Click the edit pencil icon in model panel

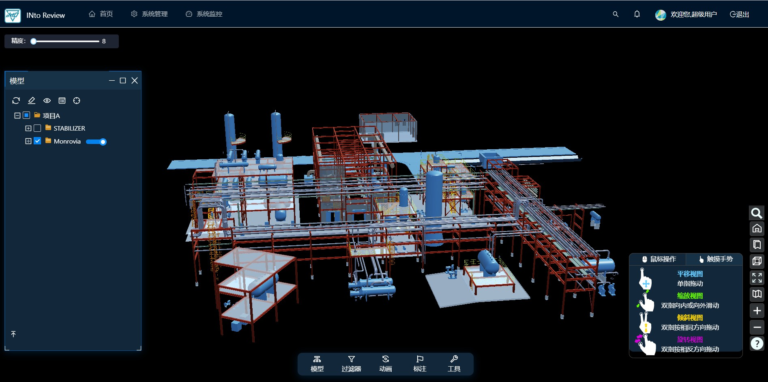click(x=31, y=100)
